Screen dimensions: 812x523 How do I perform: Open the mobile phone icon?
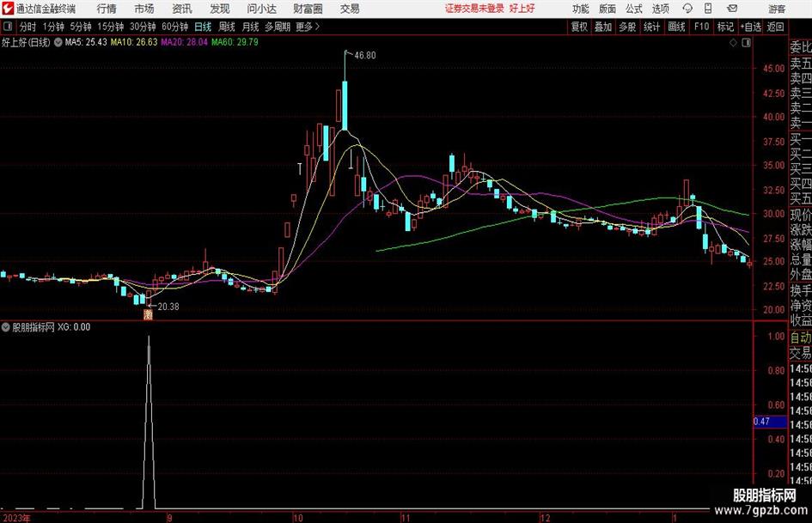click(708, 9)
